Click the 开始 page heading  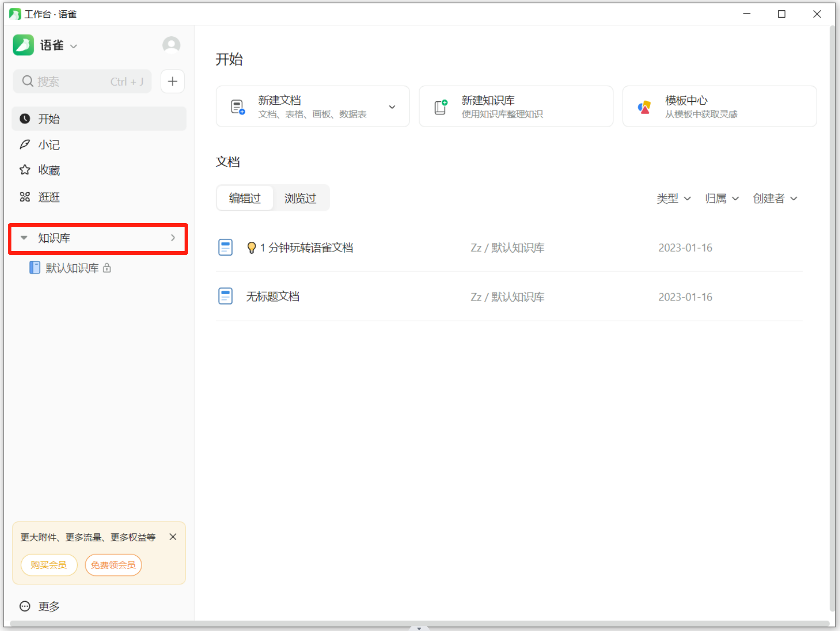[x=229, y=59]
